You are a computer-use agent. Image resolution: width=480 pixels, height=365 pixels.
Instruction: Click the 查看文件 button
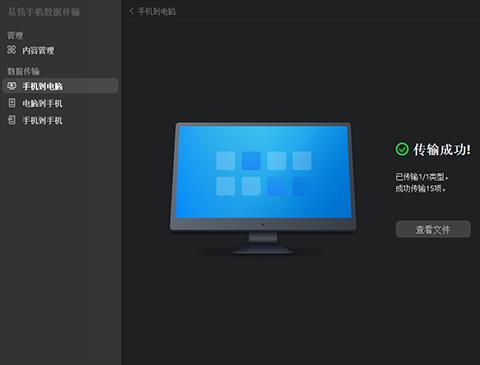[x=433, y=229]
